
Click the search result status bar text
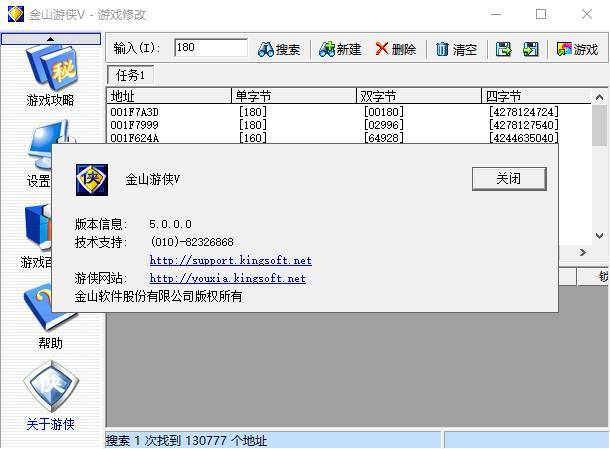pyautogui.click(x=186, y=440)
